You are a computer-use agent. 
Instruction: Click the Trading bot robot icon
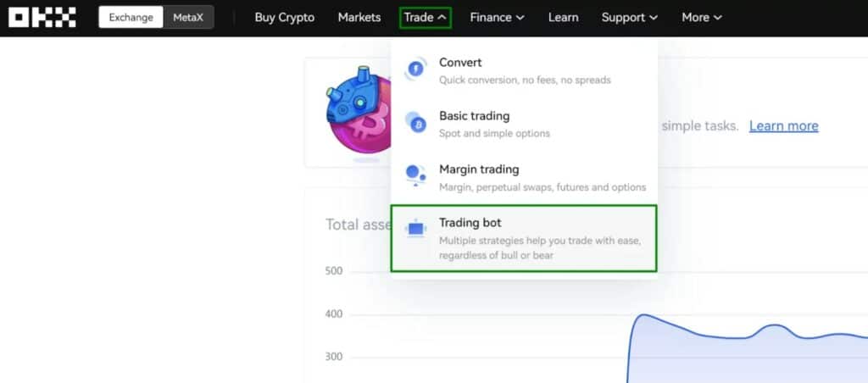415,229
